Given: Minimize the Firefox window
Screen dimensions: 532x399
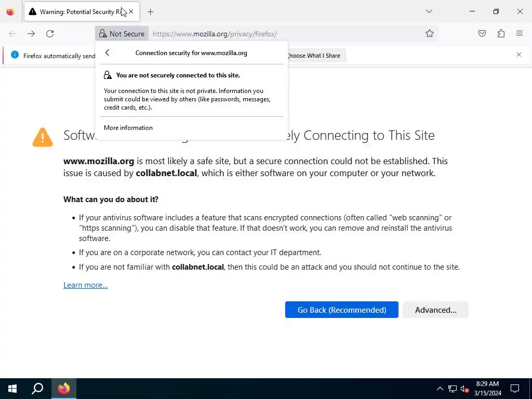Looking at the screenshot, I should [x=472, y=11].
